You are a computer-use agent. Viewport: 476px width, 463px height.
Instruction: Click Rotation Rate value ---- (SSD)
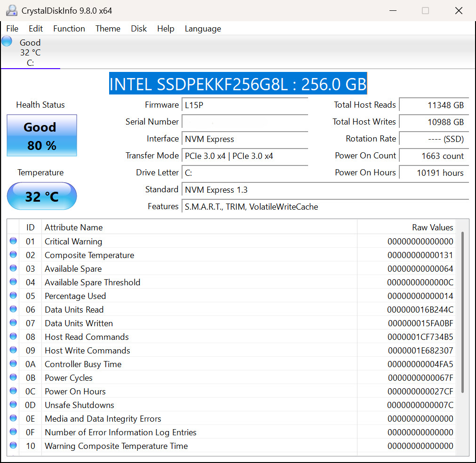click(434, 139)
